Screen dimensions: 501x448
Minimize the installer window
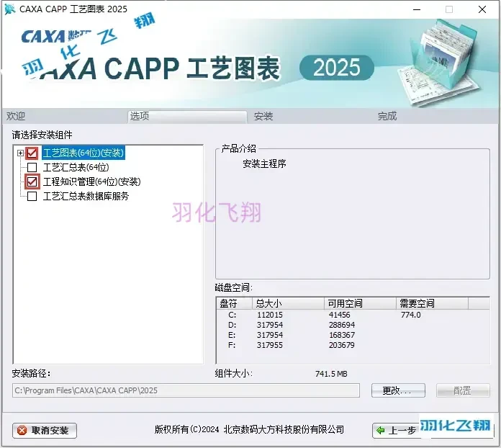(417, 9)
